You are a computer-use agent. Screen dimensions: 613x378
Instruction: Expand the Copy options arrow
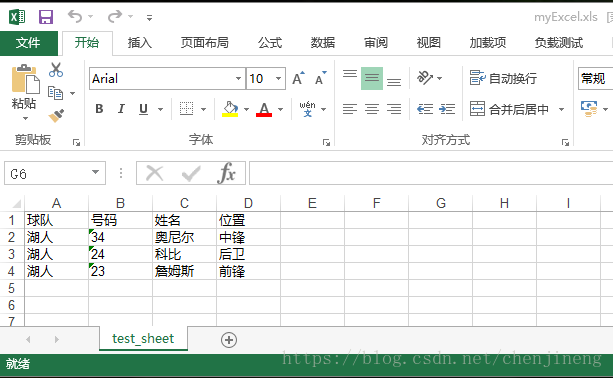click(x=72, y=93)
